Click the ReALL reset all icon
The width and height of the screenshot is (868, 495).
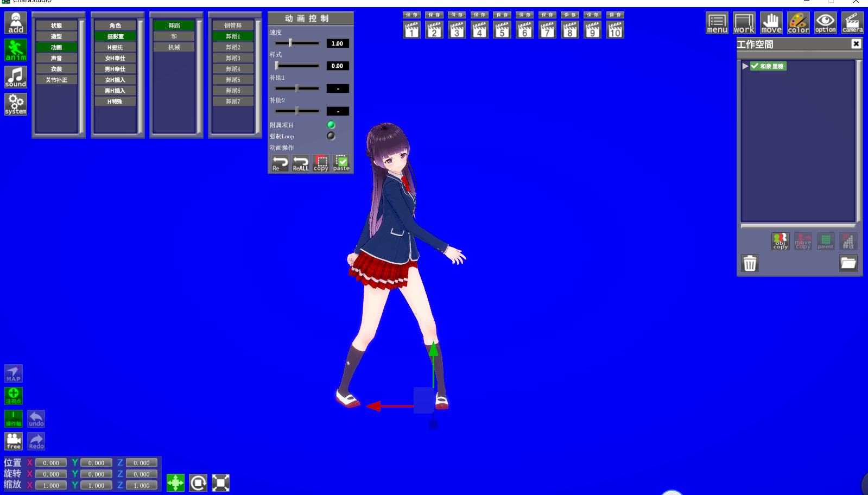point(301,163)
